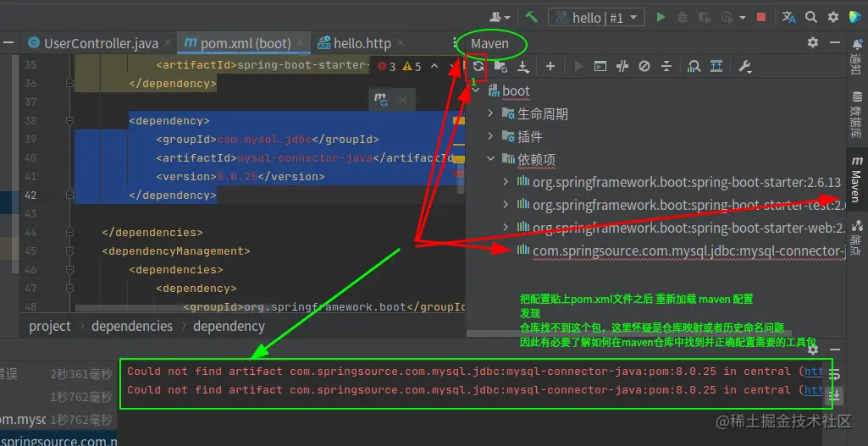868x446 pixels.
Task: Collapse all in Maven panel
Action: click(x=666, y=66)
